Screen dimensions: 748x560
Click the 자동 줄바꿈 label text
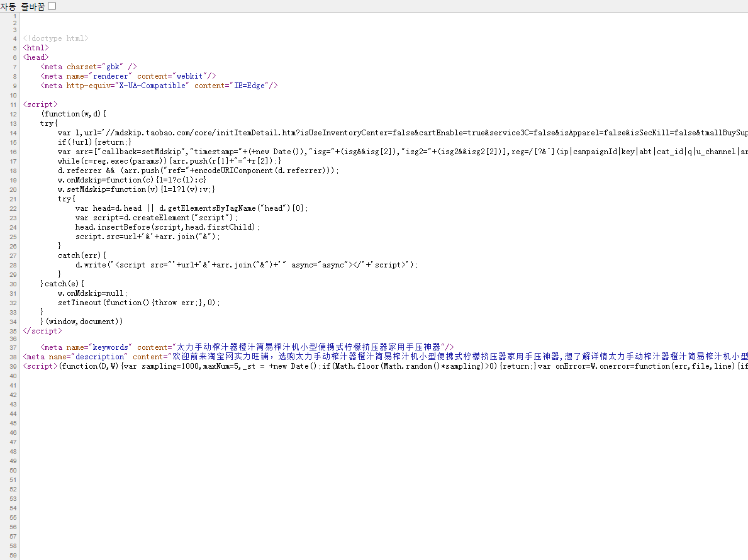tap(23, 7)
